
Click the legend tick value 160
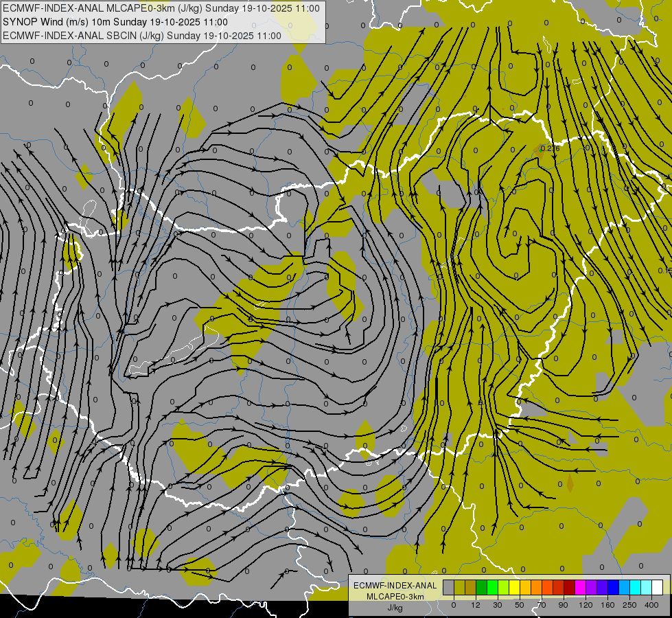[x=607, y=605]
